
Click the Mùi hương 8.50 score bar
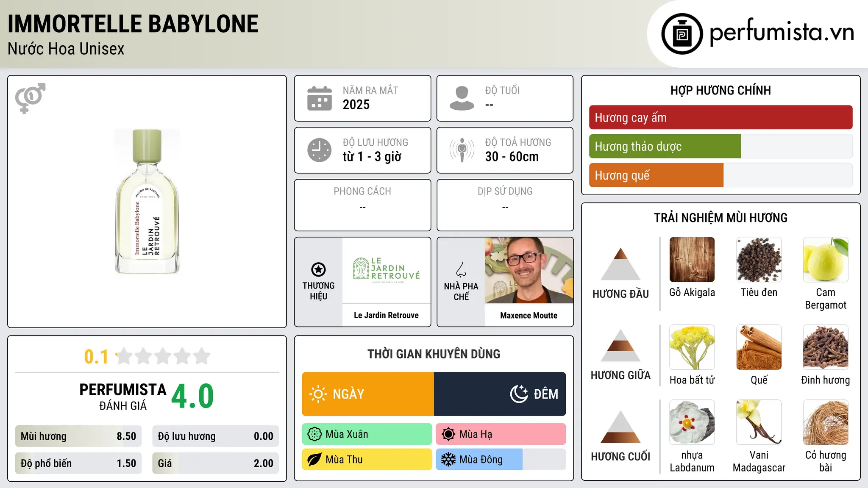coord(78,436)
